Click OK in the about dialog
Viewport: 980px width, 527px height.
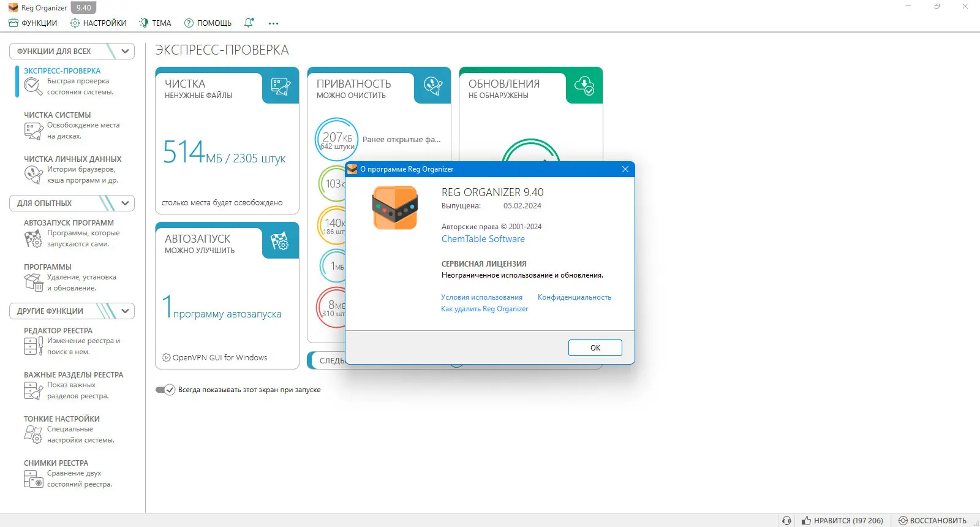click(x=595, y=347)
